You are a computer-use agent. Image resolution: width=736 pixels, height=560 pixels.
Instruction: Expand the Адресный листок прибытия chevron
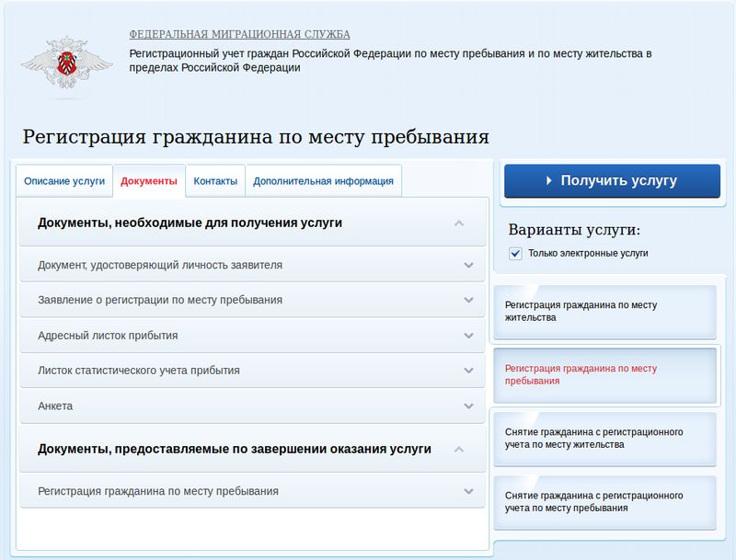(468, 336)
